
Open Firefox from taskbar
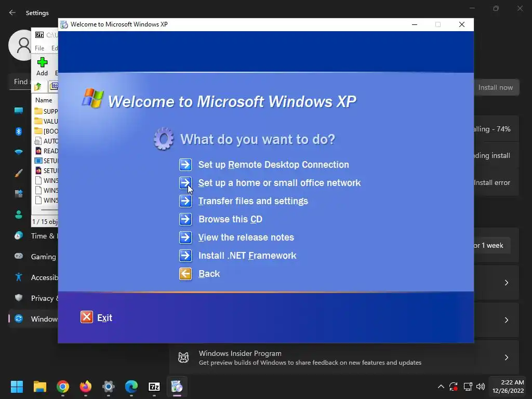click(x=86, y=387)
